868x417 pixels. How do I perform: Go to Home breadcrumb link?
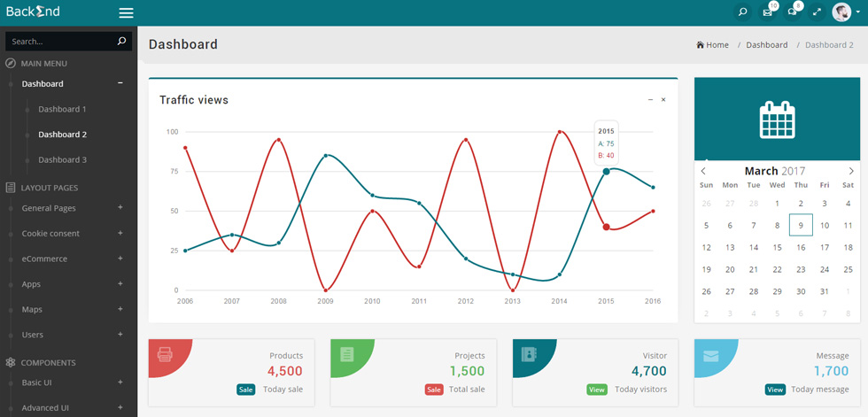pyautogui.click(x=712, y=45)
